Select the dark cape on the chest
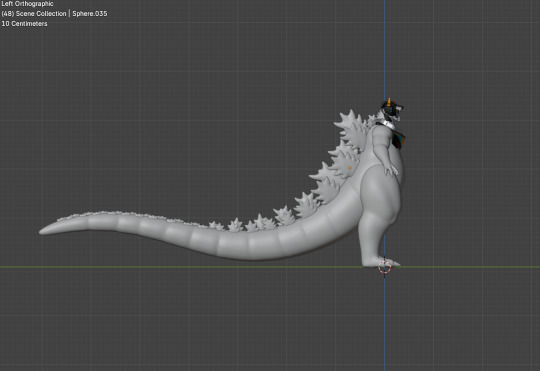The width and height of the screenshot is (540, 371). pos(399,138)
